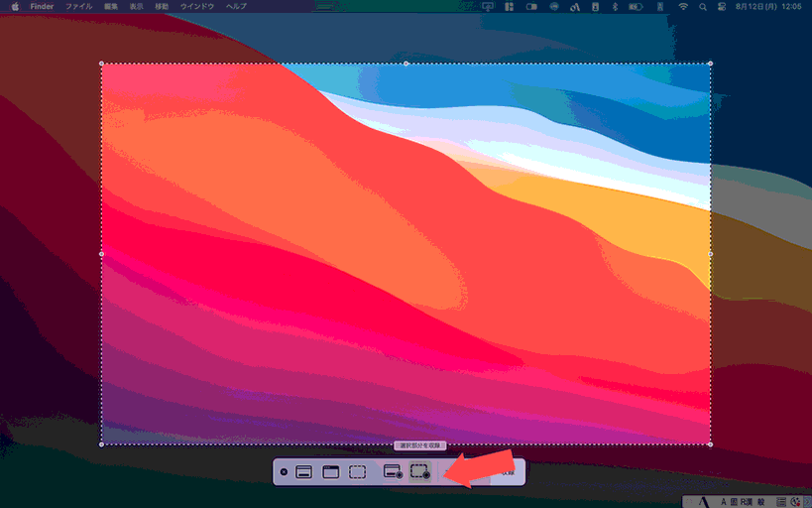Click the IME tools icon with red dot
812x508 pixels.
(796, 502)
